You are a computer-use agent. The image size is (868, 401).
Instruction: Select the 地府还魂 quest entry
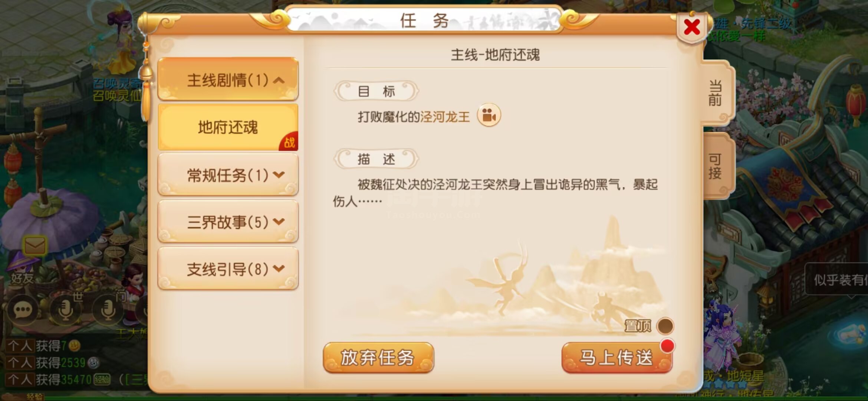(228, 127)
